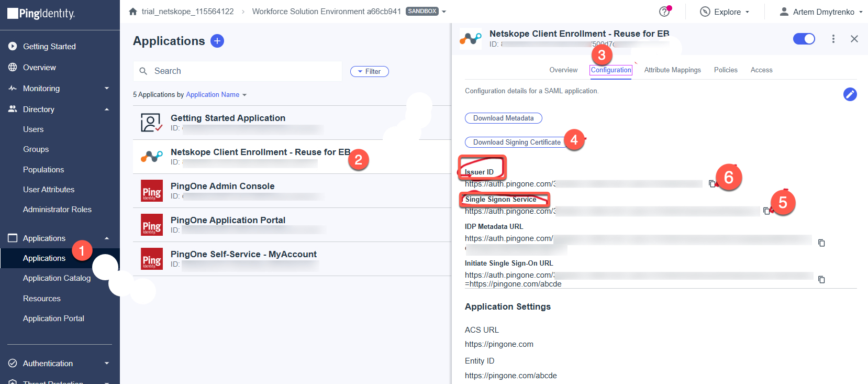Open the Explore dropdown menu
The width and height of the screenshot is (868, 384).
[747, 12]
